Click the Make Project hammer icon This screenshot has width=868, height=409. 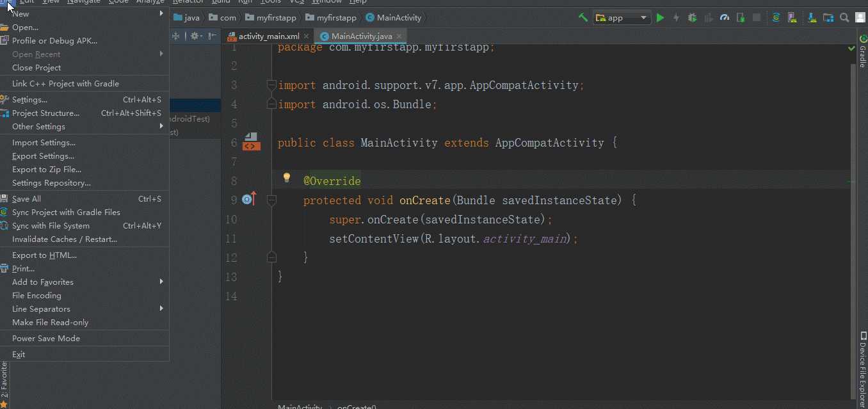583,18
